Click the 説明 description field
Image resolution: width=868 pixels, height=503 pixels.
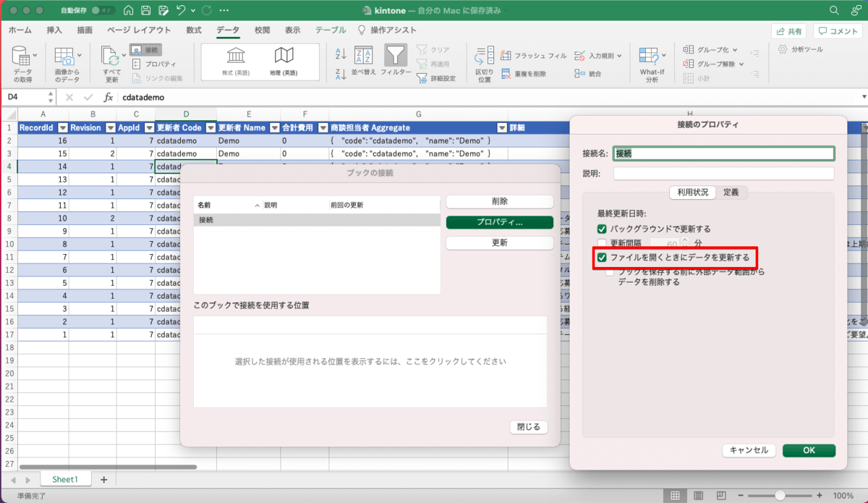pyautogui.click(x=723, y=174)
